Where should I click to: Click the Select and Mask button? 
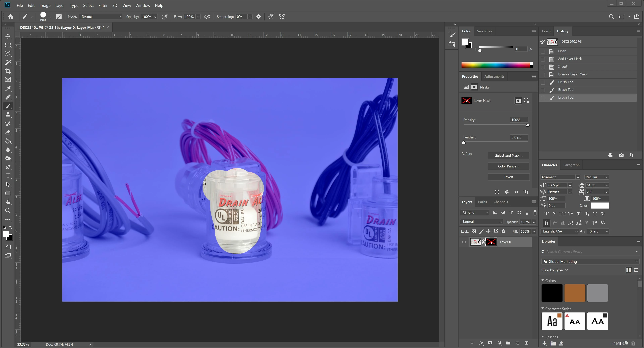tap(508, 155)
